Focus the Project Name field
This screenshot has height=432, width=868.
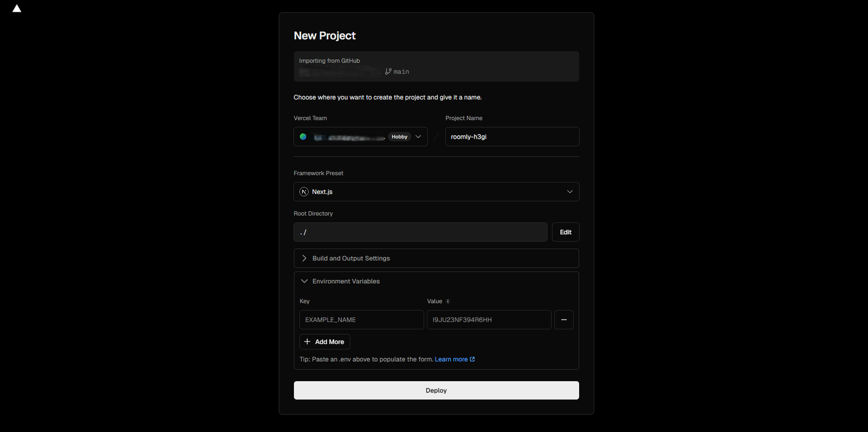(511, 137)
